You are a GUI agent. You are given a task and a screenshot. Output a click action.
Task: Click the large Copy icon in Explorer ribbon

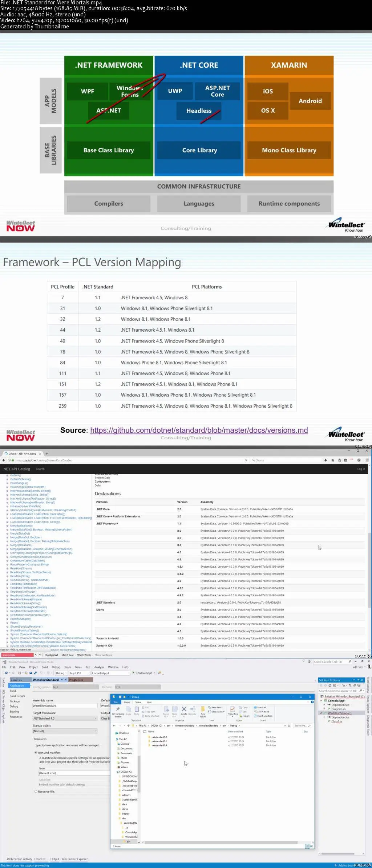[129, 710]
